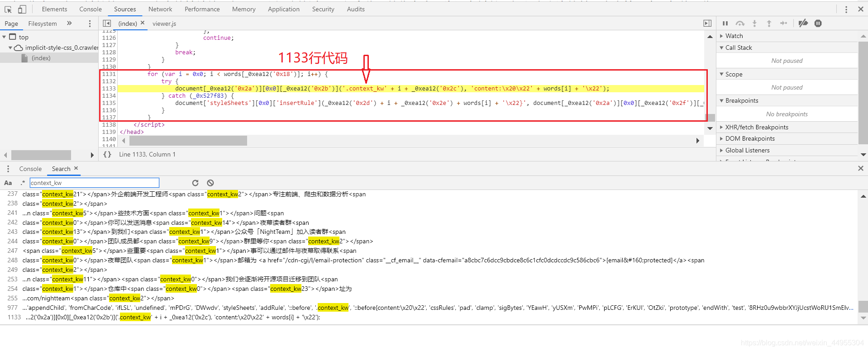Step over next function call icon

coord(740,23)
